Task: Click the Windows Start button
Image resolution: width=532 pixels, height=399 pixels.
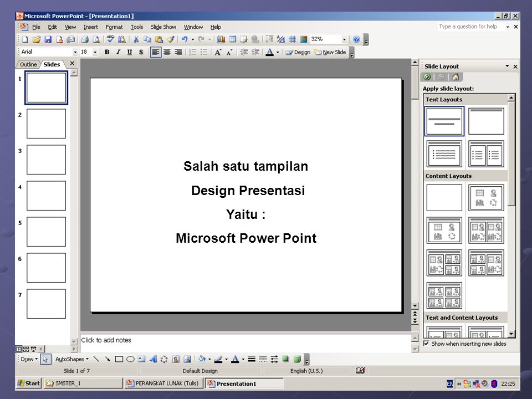Action: point(29,383)
